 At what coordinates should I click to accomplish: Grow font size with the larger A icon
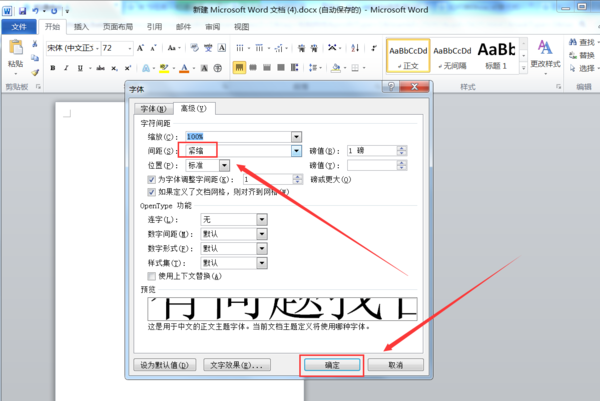tap(140, 48)
